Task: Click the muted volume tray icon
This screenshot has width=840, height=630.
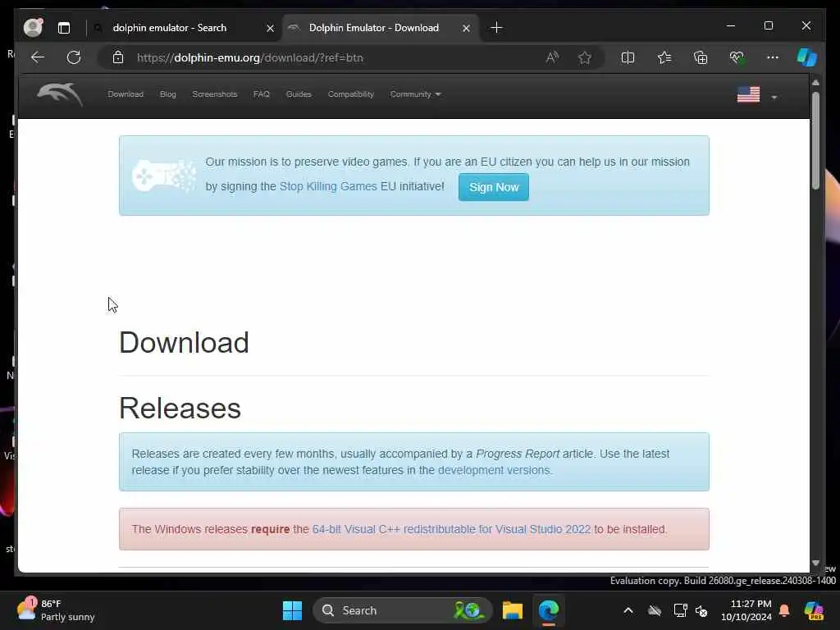Action: pyautogui.click(x=701, y=610)
